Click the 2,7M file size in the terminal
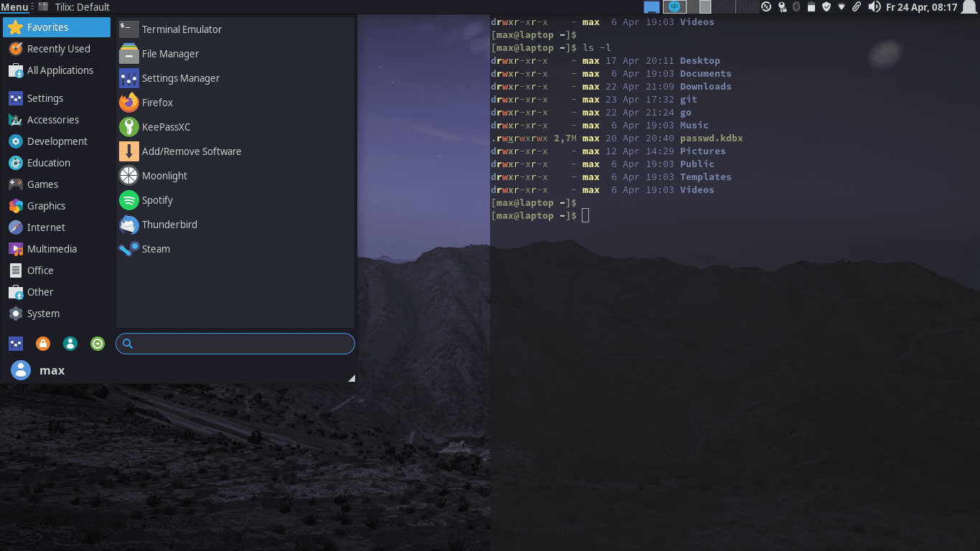The image size is (980, 551). tap(565, 138)
